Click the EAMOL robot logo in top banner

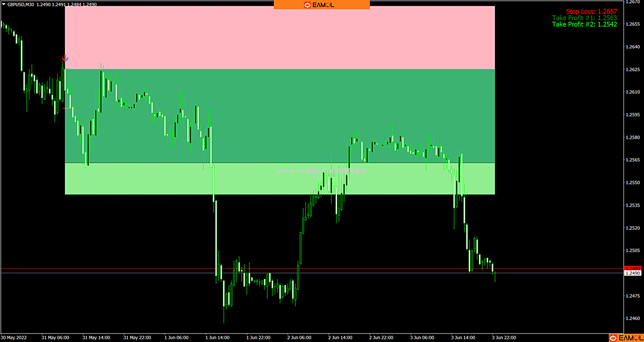(307, 5)
